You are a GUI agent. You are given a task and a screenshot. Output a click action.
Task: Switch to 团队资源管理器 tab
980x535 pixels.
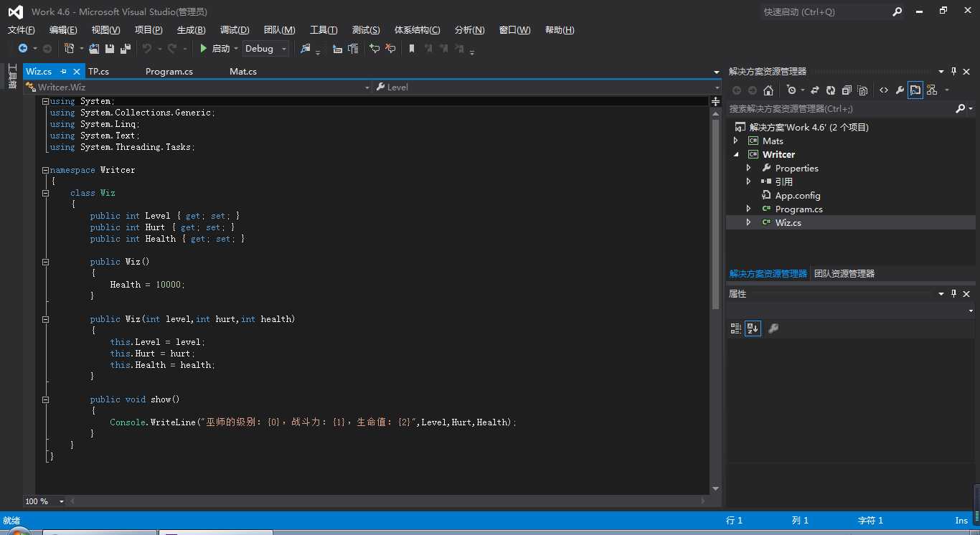[x=844, y=273]
